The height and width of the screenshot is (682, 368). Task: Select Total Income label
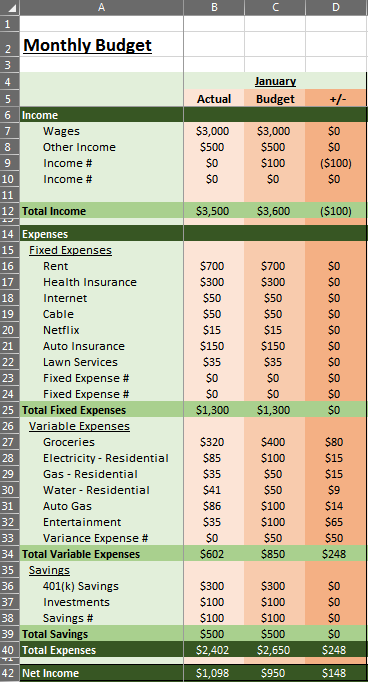54,211
